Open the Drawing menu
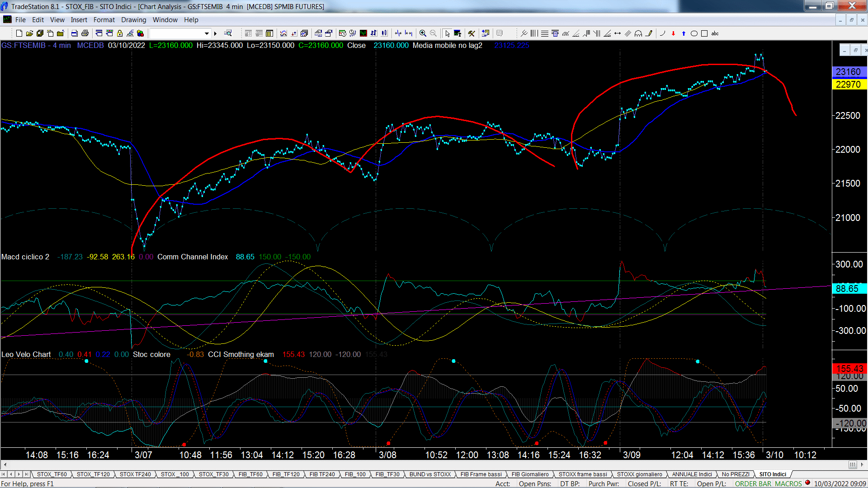Viewport: 868px width, 488px height. tap(133, 20)
